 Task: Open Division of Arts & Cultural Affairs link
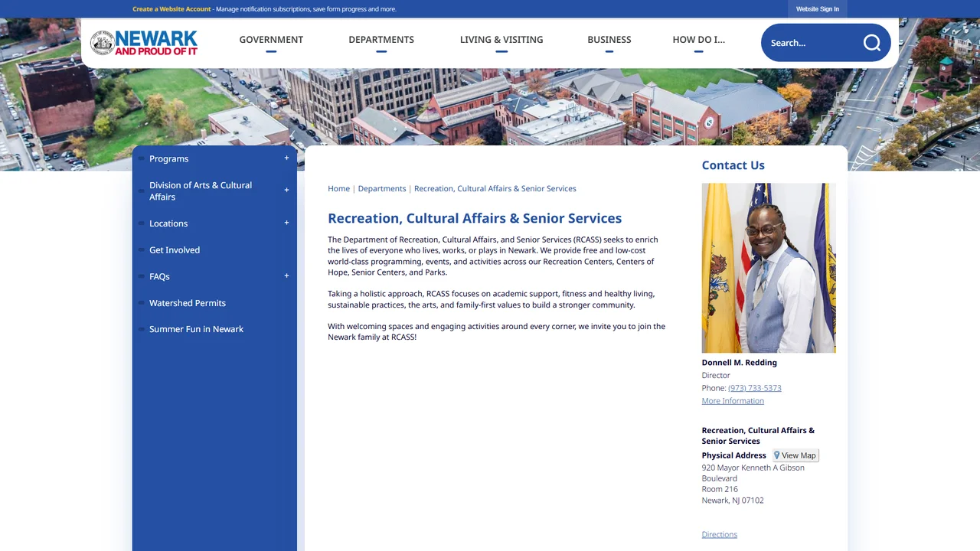click(x=201, y=191)
